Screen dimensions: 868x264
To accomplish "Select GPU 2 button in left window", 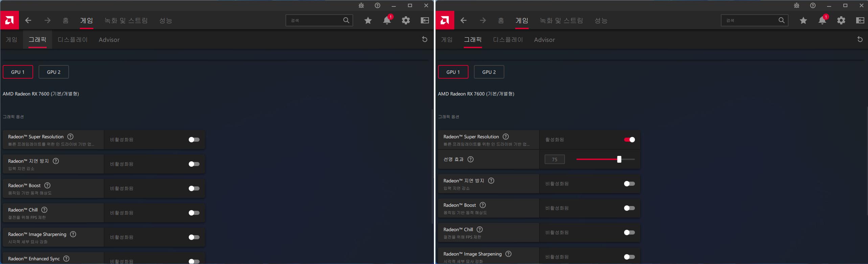I will click(54, 72).
